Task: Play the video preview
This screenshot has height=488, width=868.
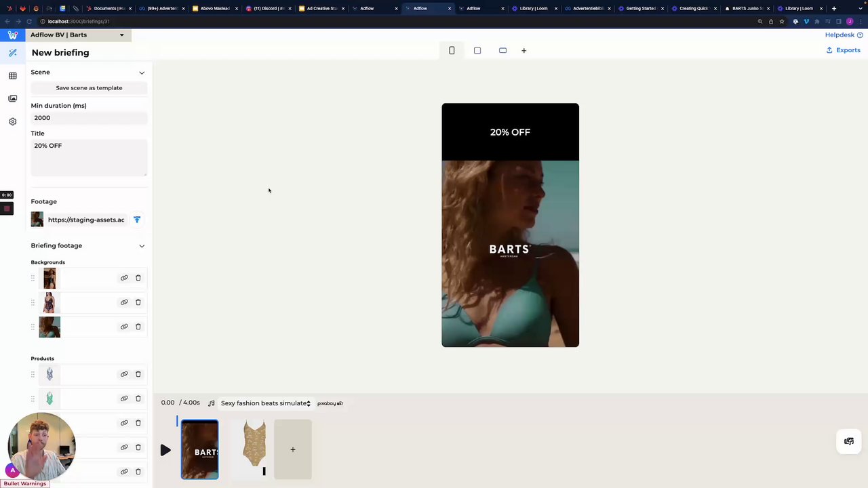Action: (x=165, y=450)
